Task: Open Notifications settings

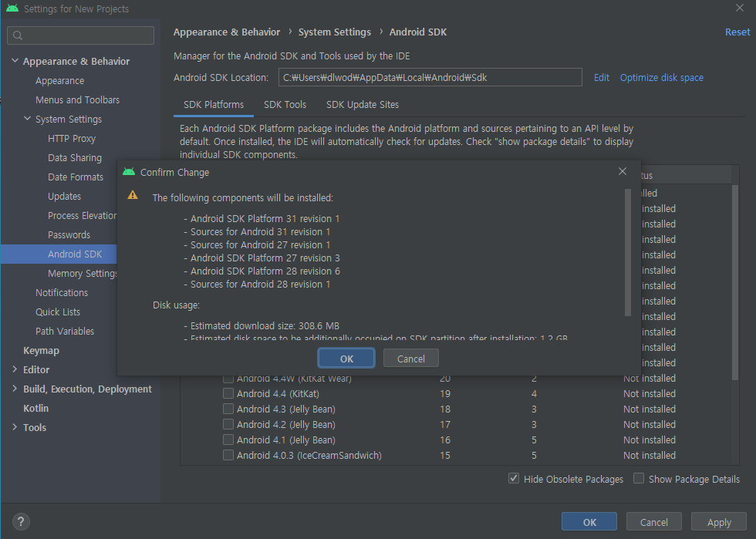Action: 62,293
